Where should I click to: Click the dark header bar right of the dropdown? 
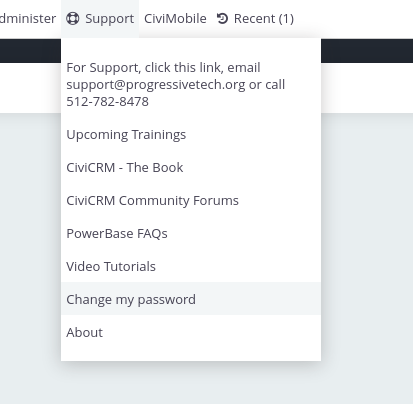367,51
